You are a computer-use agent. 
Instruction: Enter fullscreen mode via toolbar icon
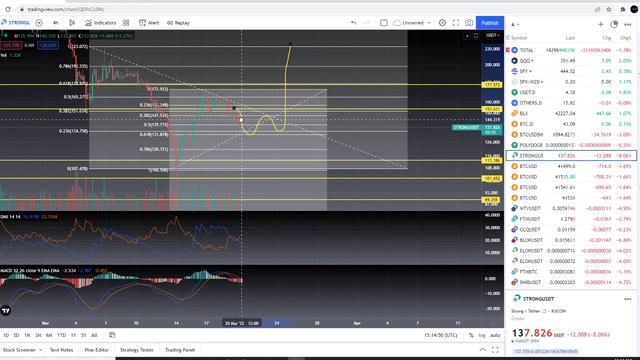[456, 23]
